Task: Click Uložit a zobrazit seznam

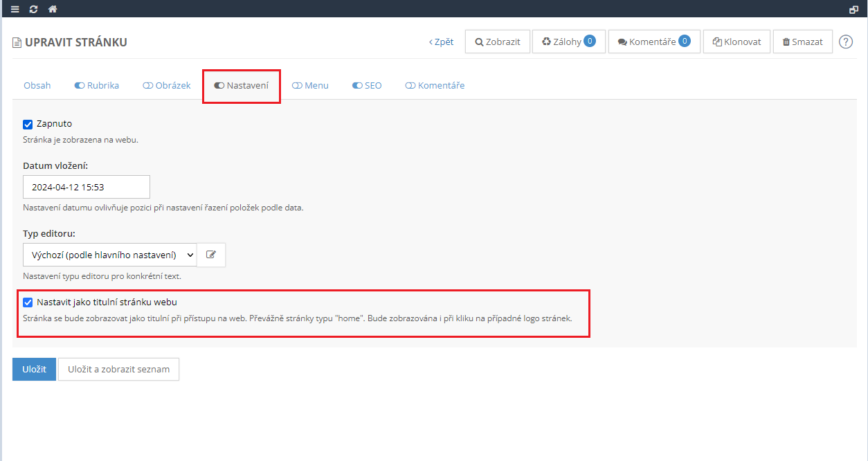Action: (118, 369)
